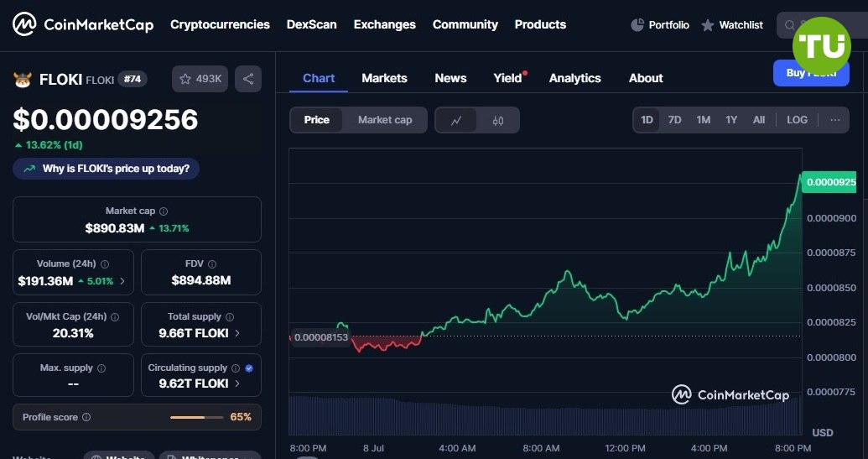Click the $0.00009256 price text

[x=105, y=120]
